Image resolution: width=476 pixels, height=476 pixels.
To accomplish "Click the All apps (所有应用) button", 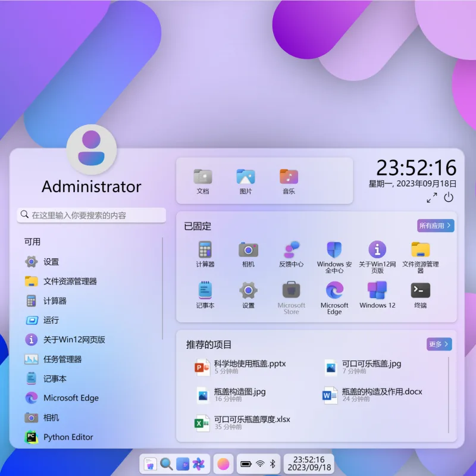I will [436, 226].
